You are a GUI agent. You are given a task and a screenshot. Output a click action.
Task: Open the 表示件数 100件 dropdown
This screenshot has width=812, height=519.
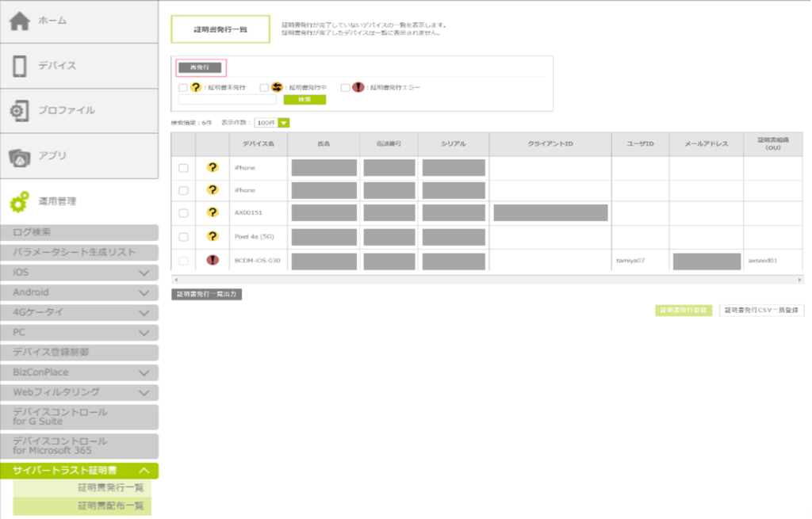pos(272,123)
